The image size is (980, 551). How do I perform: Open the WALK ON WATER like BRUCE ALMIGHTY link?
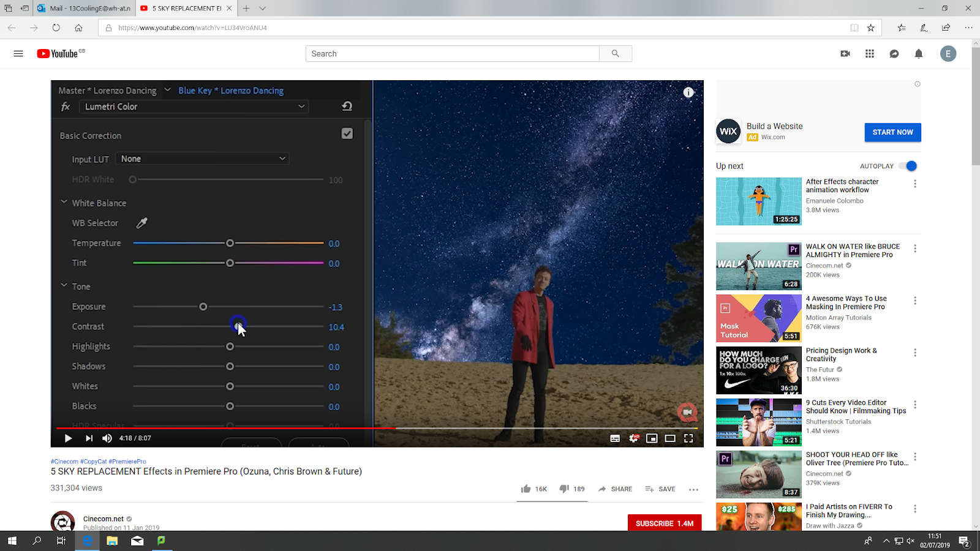tap(853, 250)
